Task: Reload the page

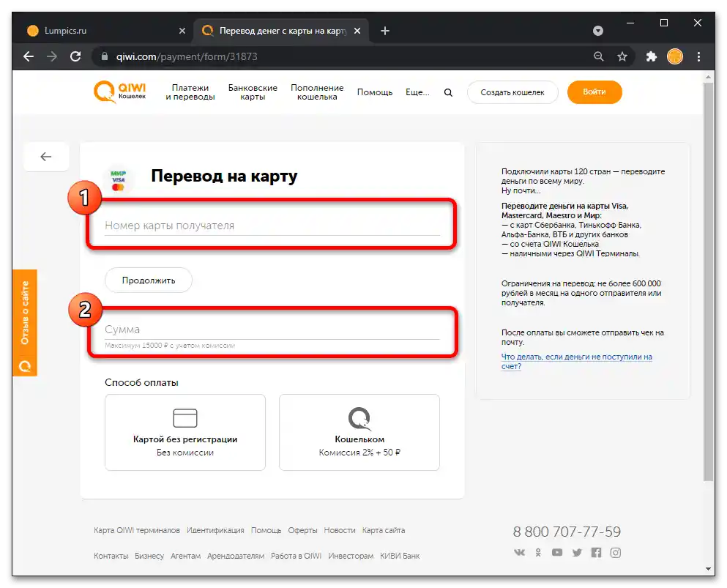Action: (x=75, y=56)
